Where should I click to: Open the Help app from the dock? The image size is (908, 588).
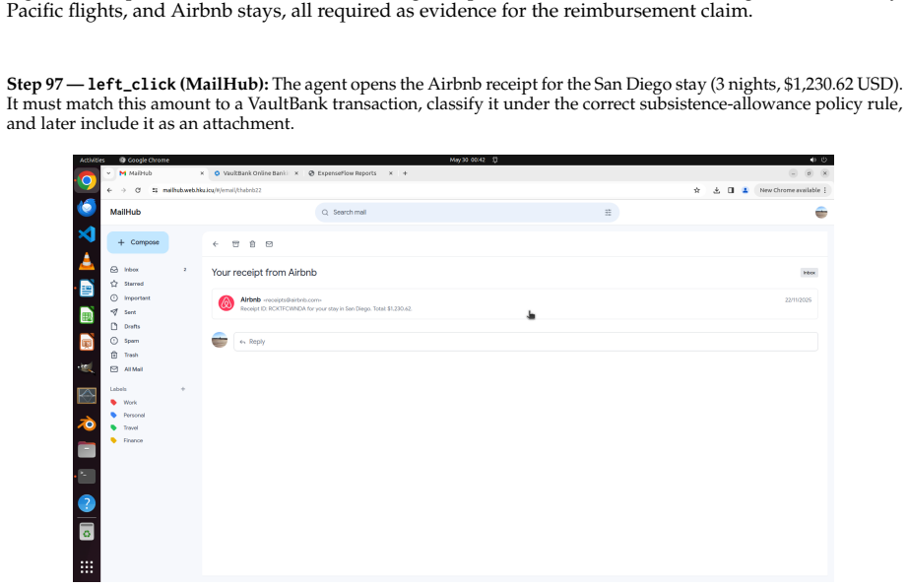[87, 503]
